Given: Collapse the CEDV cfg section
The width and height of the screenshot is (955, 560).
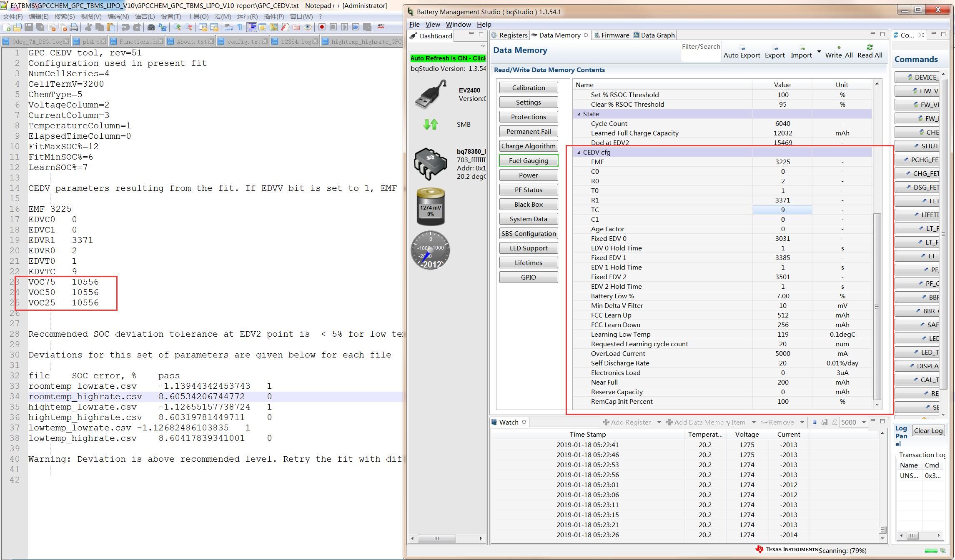Looking at the screenshot, I should click(x=579, y=152).
